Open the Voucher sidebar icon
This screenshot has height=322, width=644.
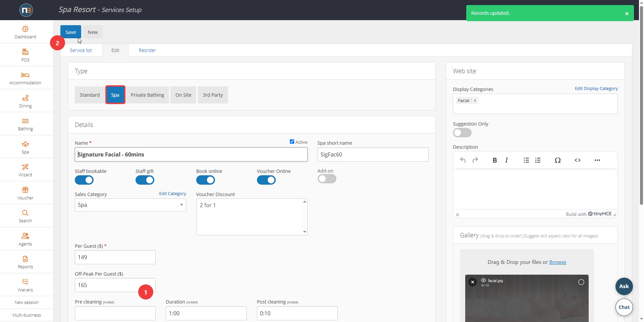(25, 190)
